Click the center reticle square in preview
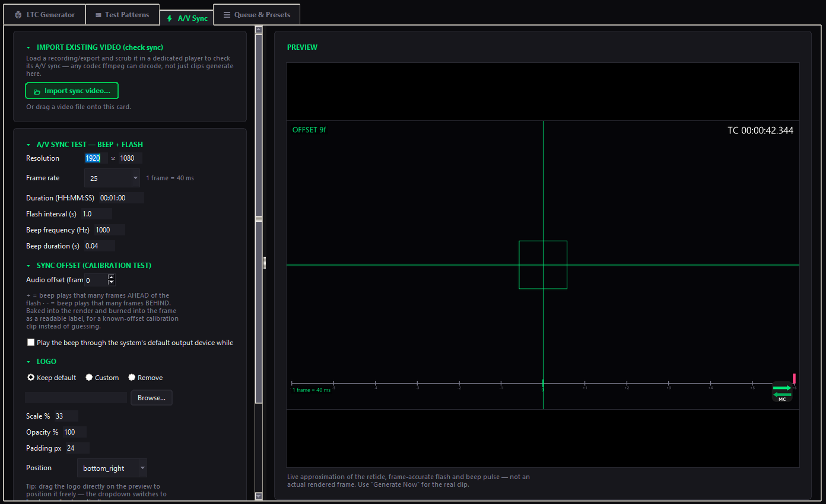The image size is (826, 504). [x=543, y=265]
